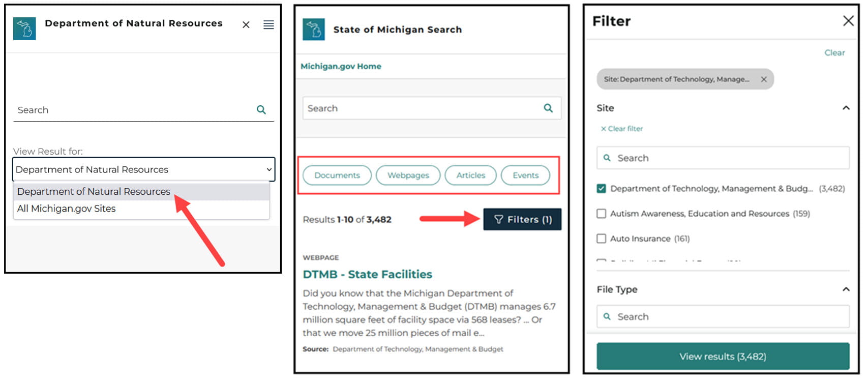868x382 pixels.
Task: Close the Department of Natural Resources search panel
Action: pyautogui.click(x=246, y=24)
